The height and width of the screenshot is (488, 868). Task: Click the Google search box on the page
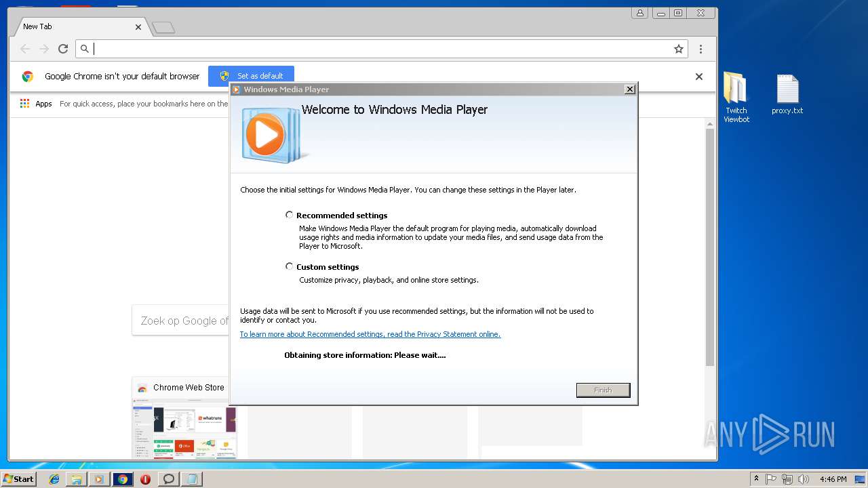180,321
